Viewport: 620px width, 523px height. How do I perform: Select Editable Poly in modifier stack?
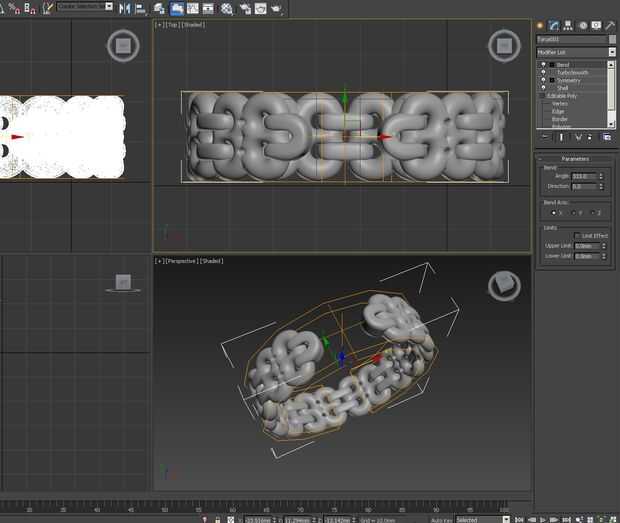(x=561, y=96)
